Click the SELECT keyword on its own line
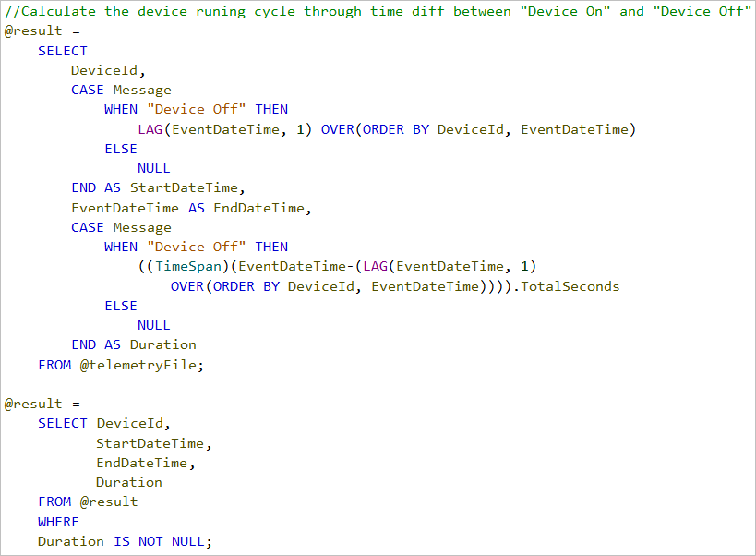This screenshot has height=556, width=756. [63, 51]
